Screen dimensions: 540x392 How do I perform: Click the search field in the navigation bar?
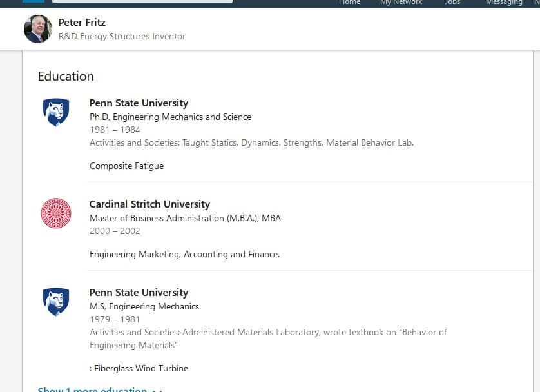[142, 1]
